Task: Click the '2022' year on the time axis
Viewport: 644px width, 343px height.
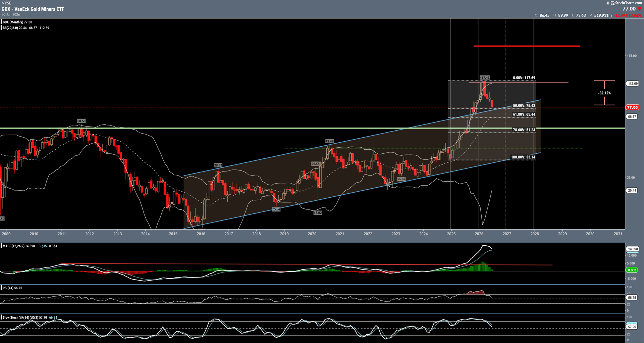Action: pos(368,234)
